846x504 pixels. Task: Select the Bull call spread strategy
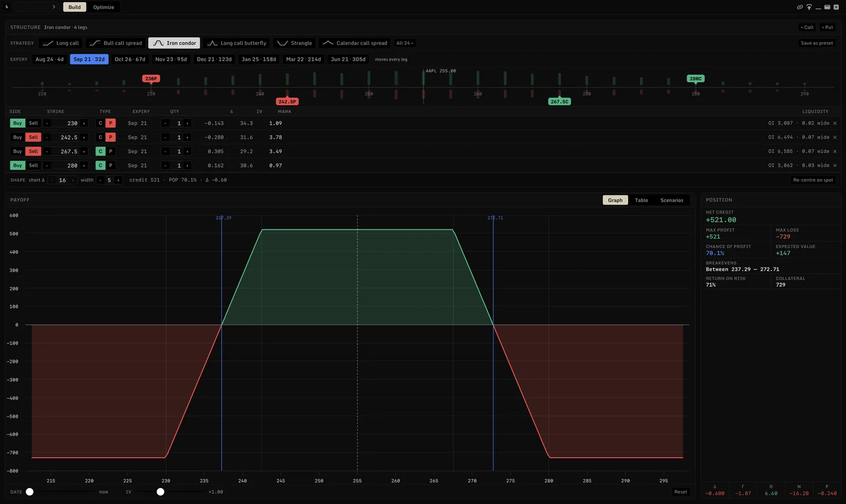116,43
